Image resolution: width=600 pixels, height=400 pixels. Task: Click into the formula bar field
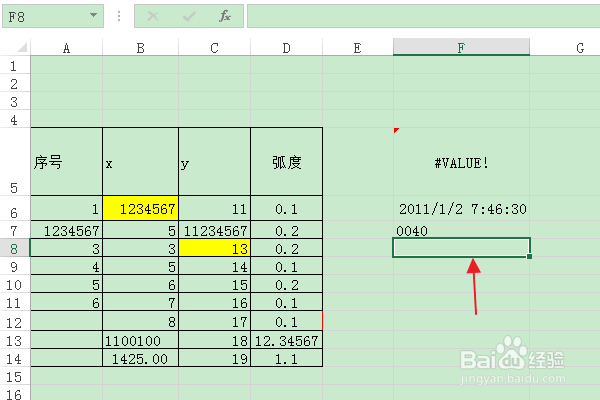(424, 16)
